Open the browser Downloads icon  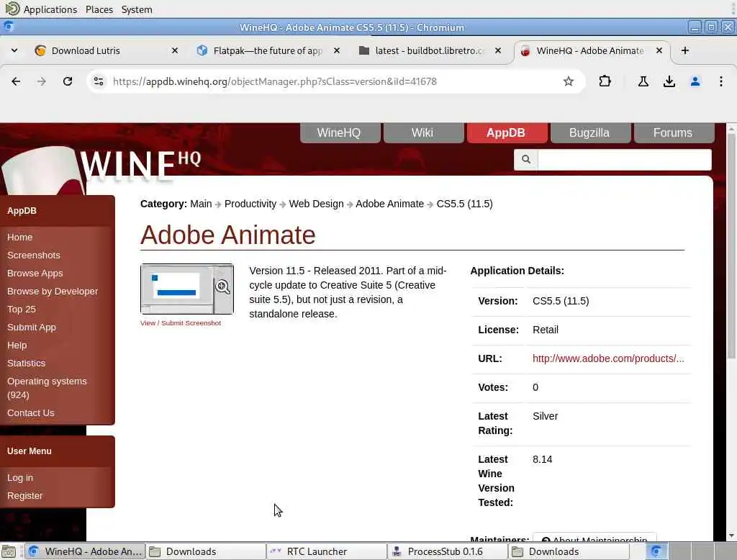click(669, 81)
